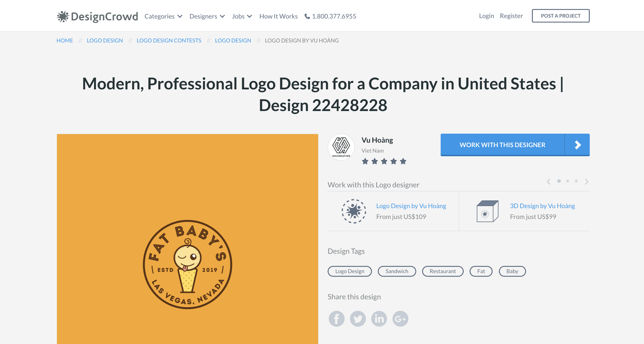Click the Post a Project button

tap(561, 16)
